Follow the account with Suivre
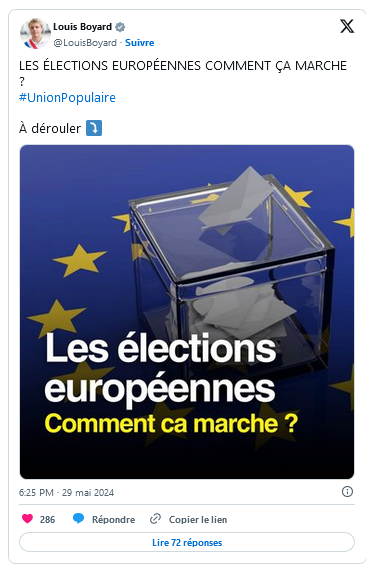 [x=139, y=43]
